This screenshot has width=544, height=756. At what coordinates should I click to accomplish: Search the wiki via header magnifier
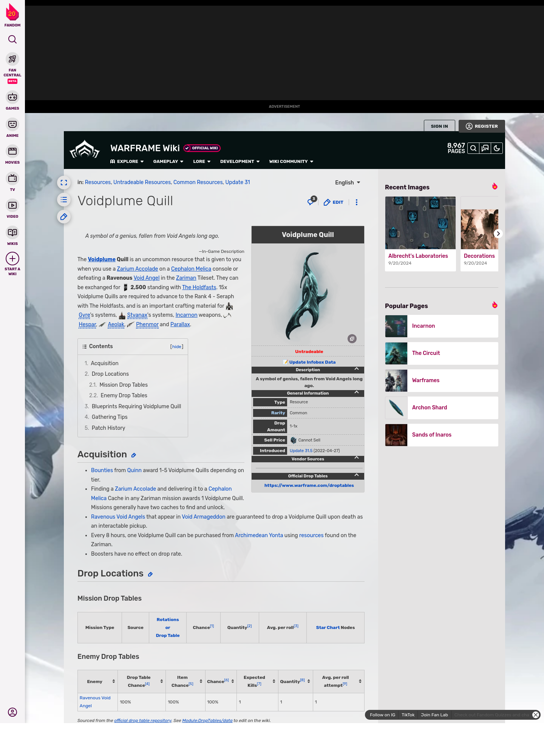tap(473, 148)
